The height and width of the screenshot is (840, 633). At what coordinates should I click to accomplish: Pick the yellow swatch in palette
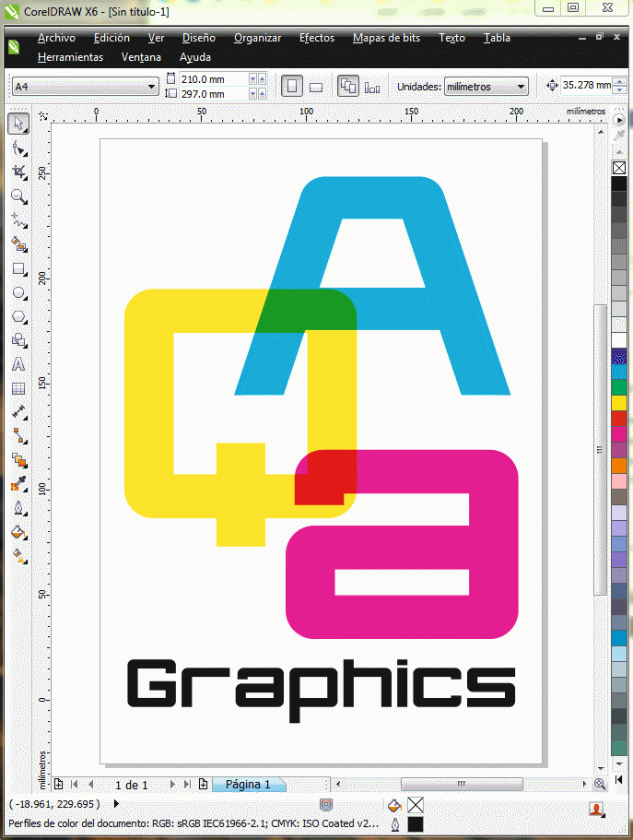click(x=619, y=402)
